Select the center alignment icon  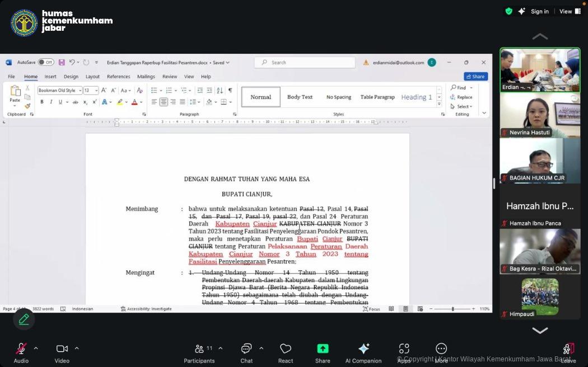(164, 102)
